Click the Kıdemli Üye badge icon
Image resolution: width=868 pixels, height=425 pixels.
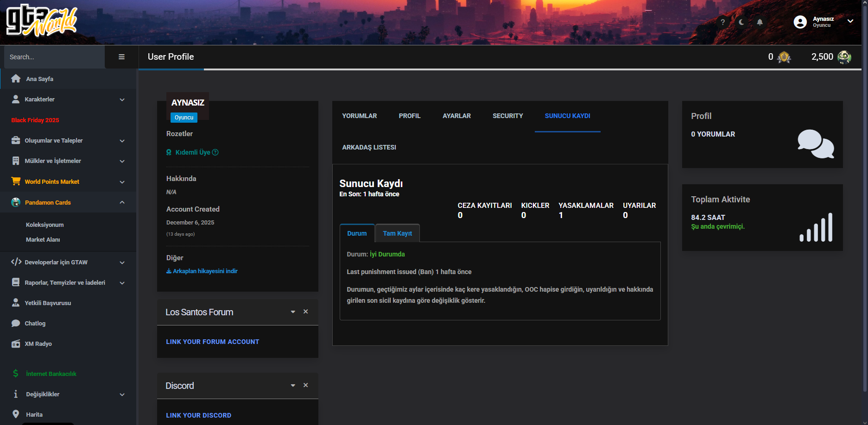pyautogui.click(x=169, y=152)
